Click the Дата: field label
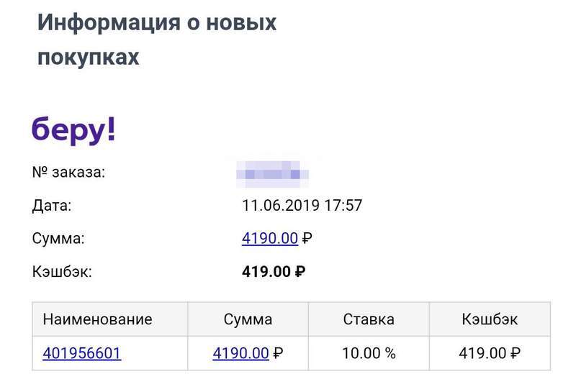The width and height of the screenshot is (576, 392). click(x=52, y=206)
